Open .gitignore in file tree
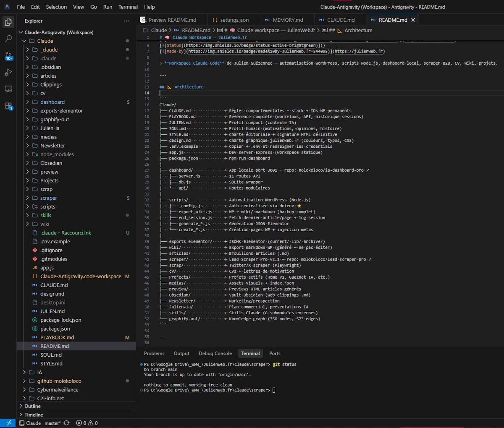Screen dimensions: 504x428 pos(76,250)
